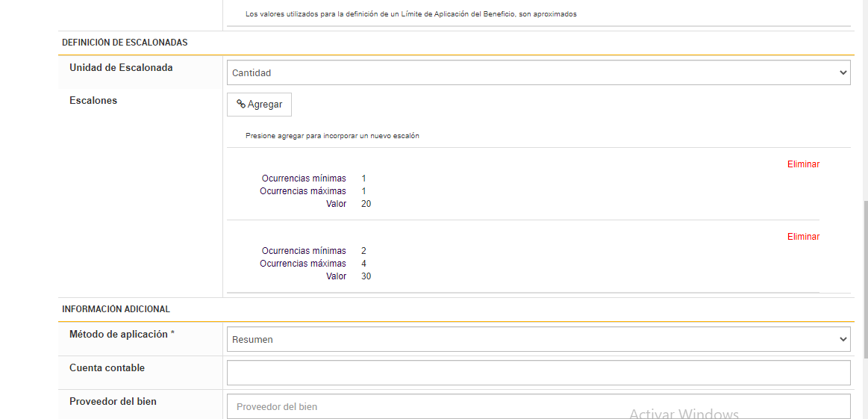Image resolution: width=868 pixels, height=419 pixels.
Task: Expand the Método de aplicación dropdown
Action: 538,340
